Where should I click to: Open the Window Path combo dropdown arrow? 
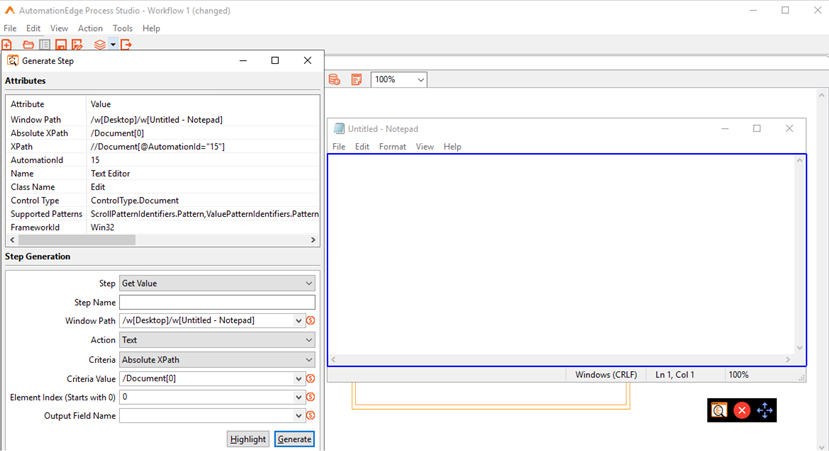[x=299, y=320]
